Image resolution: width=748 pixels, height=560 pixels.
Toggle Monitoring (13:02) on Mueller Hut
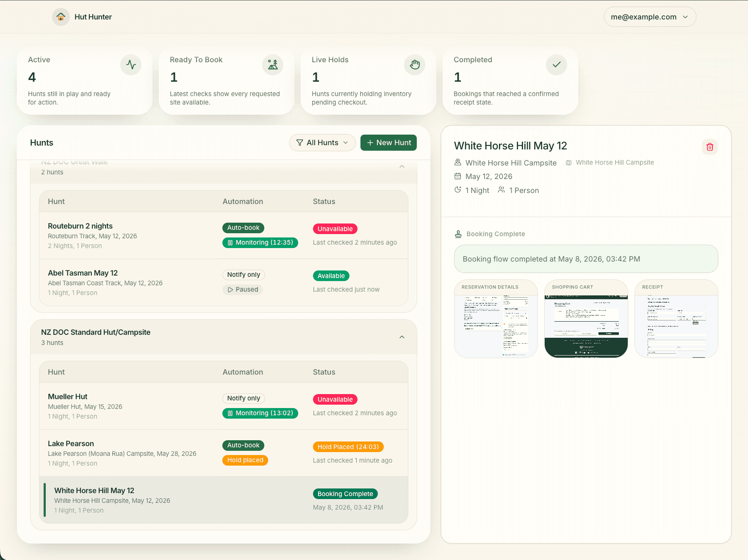[260, 413]
